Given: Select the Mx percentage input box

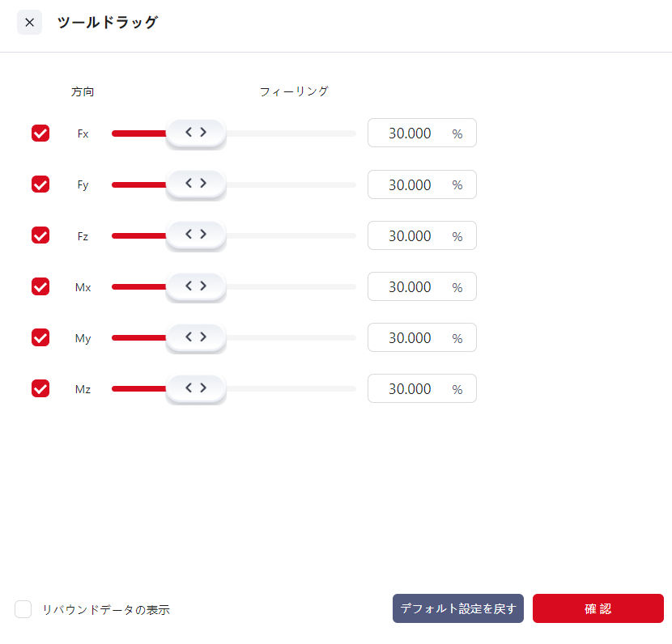Looking at the screenshot, I should 411,286.
